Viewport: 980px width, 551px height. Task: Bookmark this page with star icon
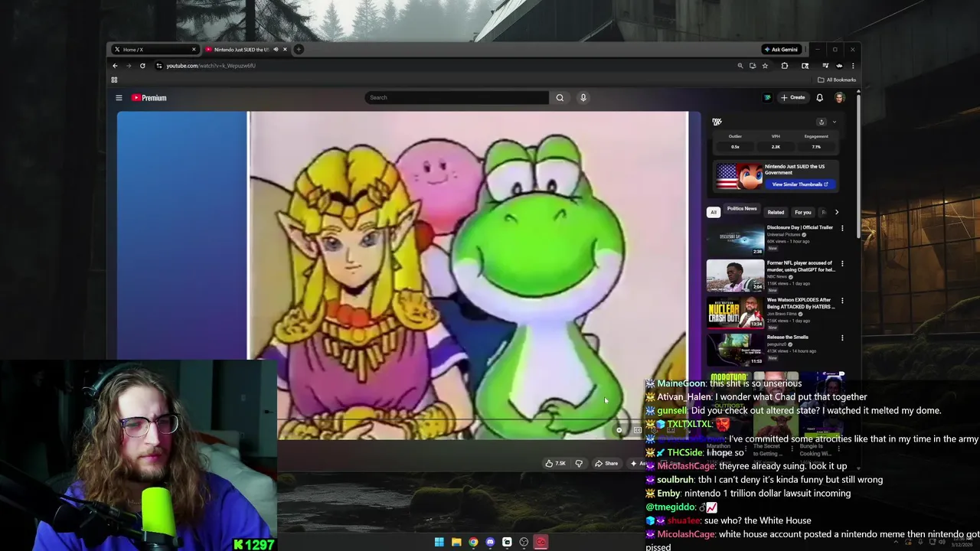click(765, 66)
